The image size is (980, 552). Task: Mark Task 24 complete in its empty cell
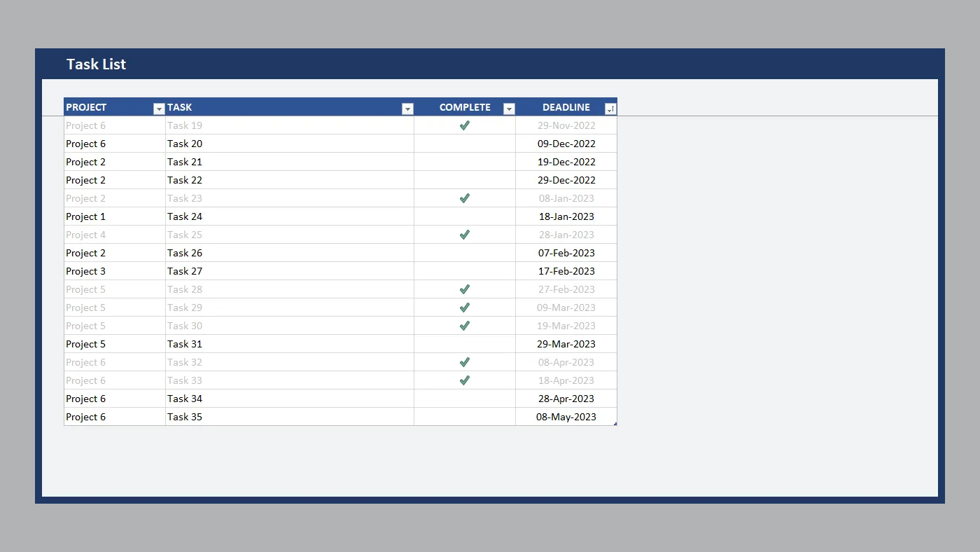point(464,216)
